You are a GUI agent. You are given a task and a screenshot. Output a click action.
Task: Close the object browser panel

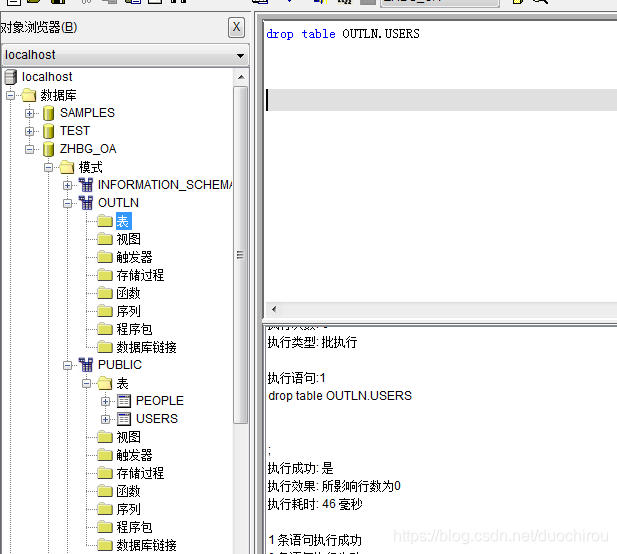click(x=236, y=27)
